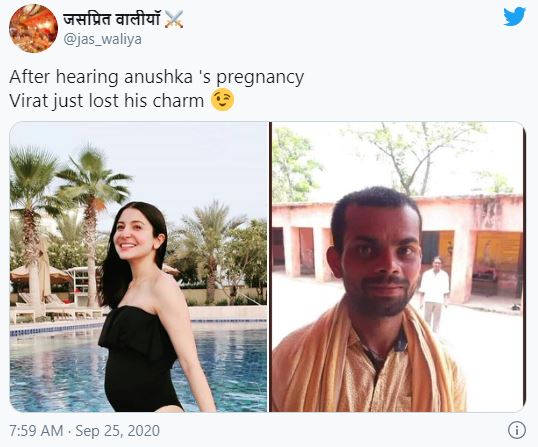
Task: Open the author's profile avatar
Action: click(x=33, y=28)
